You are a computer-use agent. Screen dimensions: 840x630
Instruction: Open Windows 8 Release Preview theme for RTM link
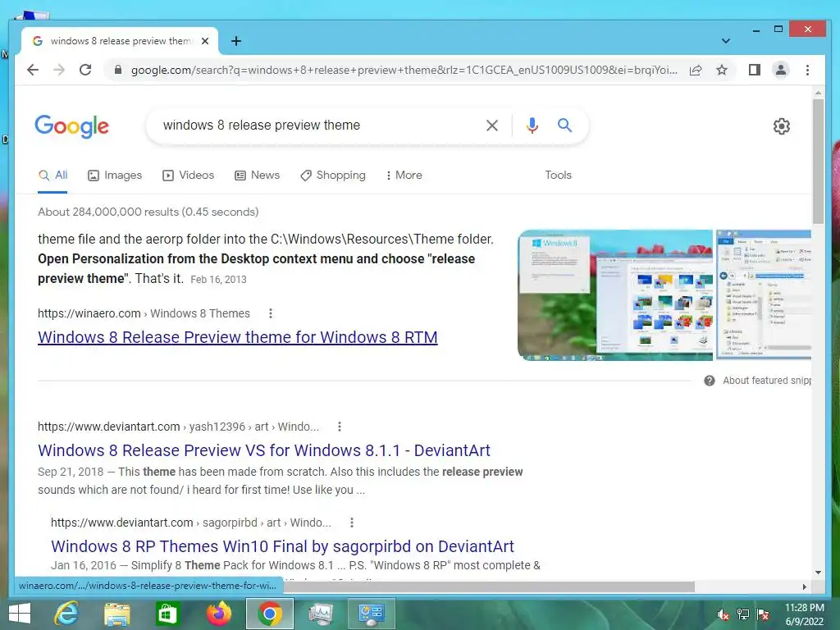(238, 337)
